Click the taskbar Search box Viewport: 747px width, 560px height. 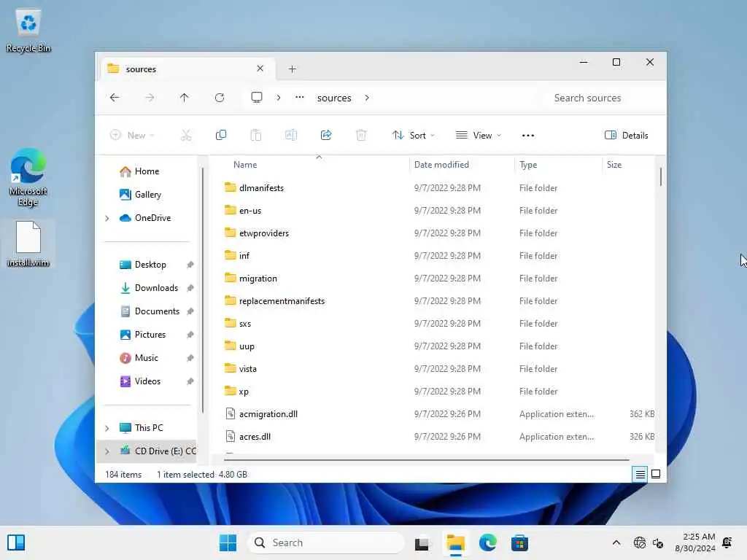point(326,542)
